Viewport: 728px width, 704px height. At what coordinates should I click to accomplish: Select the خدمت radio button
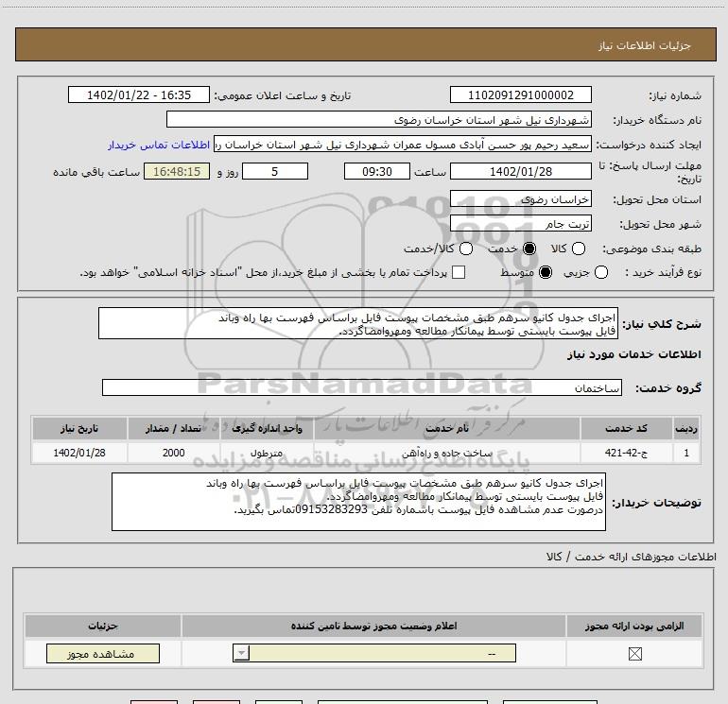tap(529, 249)
